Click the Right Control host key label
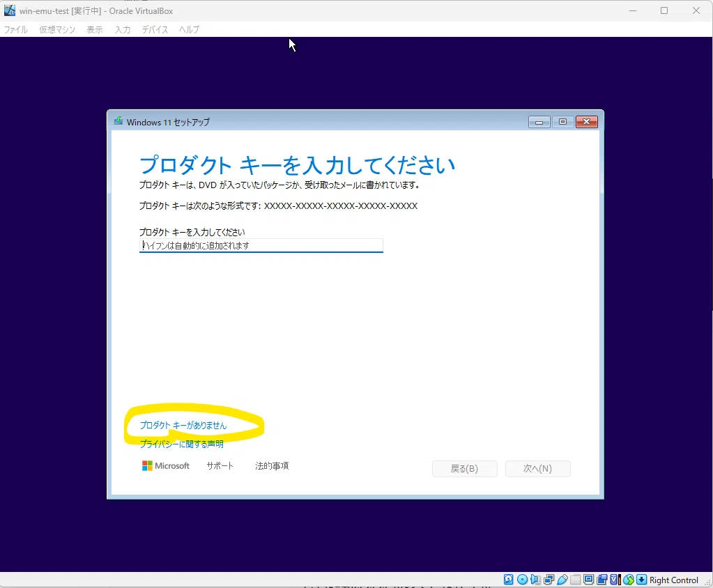Viewport: 713px width, 588px height. coord(673,580)
